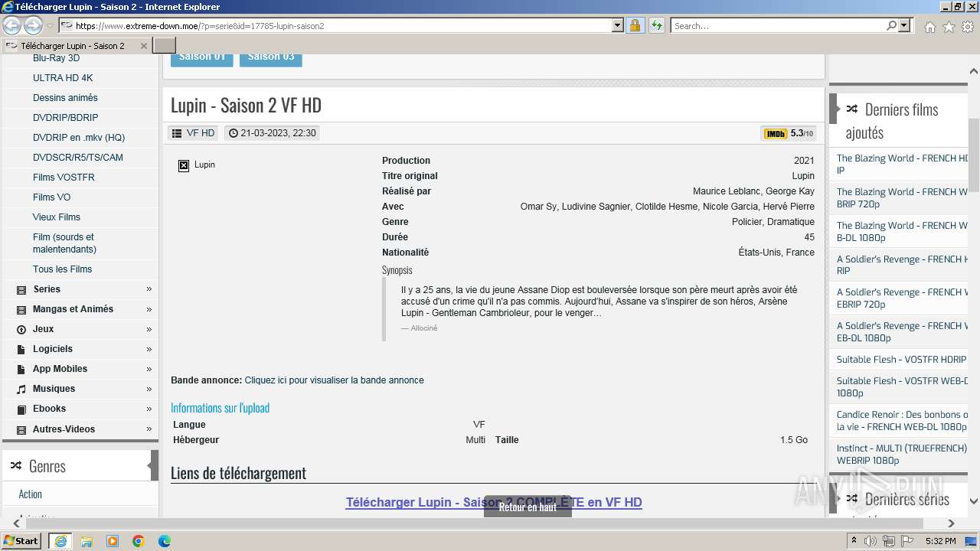Click Télécharger Lupin Saison 2 COMPLÈTE link

click(494, 502)
